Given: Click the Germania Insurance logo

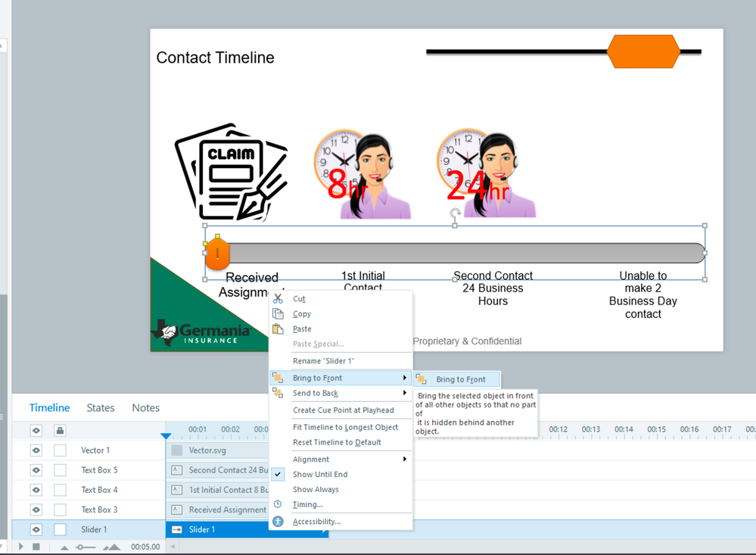Looking at the screenshot, I should [x=201, y=332].
